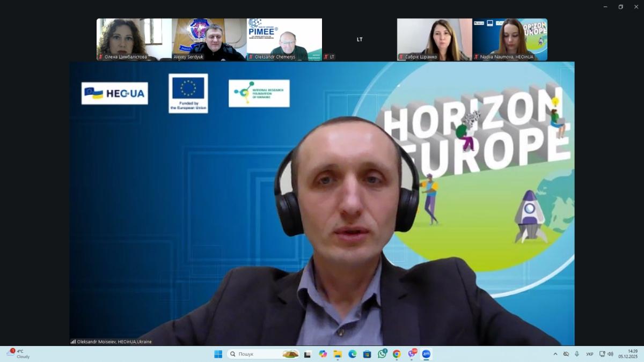
Task: Open WhatsApp from the taskbar
Action: point(382,354)
